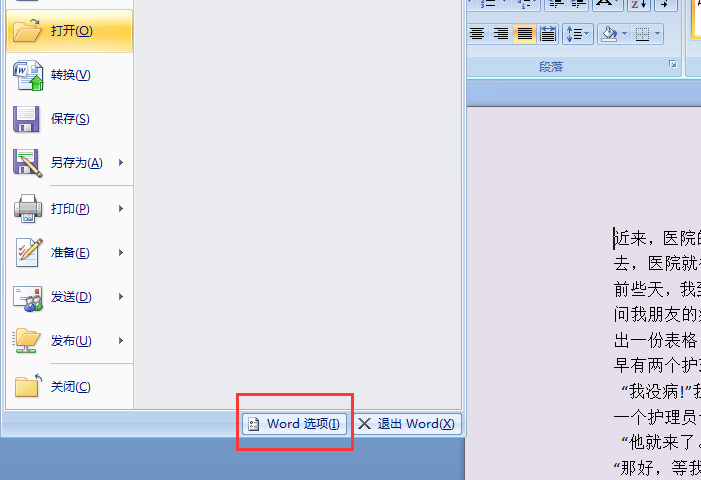Expand the 另存为(A) submenu arrow
Viewport: 701px width, 480px height.
coord(121,163)
